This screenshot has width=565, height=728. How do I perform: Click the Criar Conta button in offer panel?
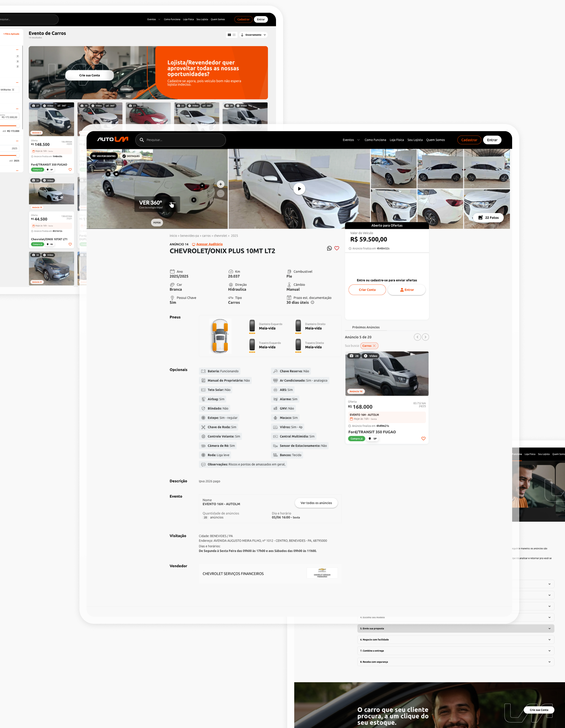[x=367, y=290]
